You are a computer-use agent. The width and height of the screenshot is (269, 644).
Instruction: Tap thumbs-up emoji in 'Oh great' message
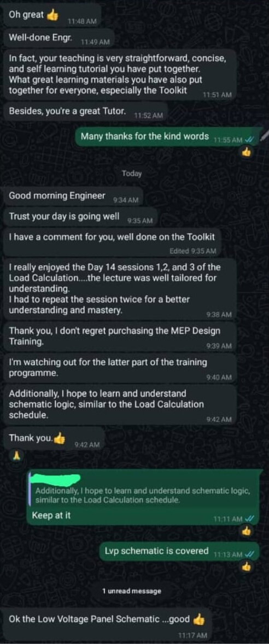[52, 15]
